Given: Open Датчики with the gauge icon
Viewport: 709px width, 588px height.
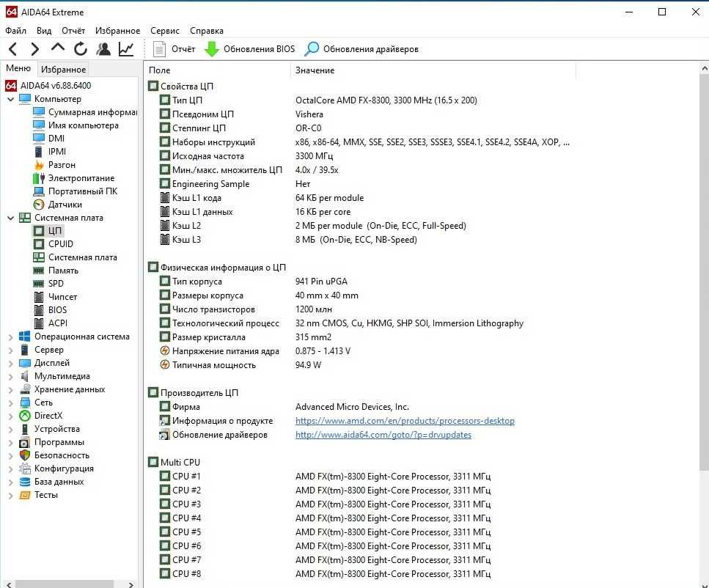Looking at the screenshot, I should point(57,205).
